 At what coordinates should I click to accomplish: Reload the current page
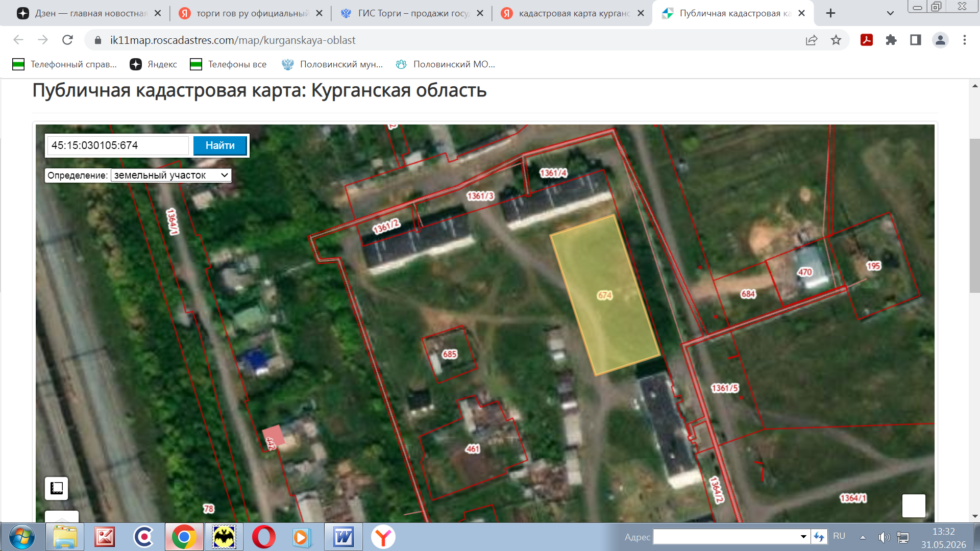(67, 40)
